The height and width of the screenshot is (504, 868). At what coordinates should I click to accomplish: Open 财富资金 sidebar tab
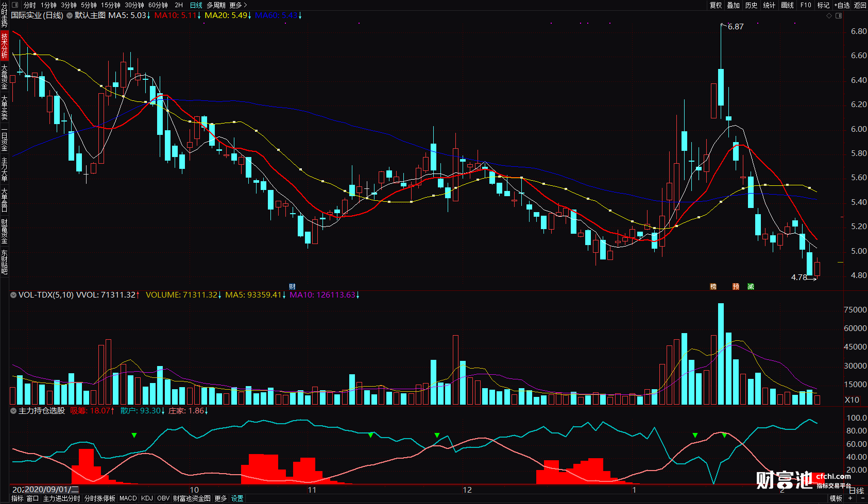coord(4,231)
